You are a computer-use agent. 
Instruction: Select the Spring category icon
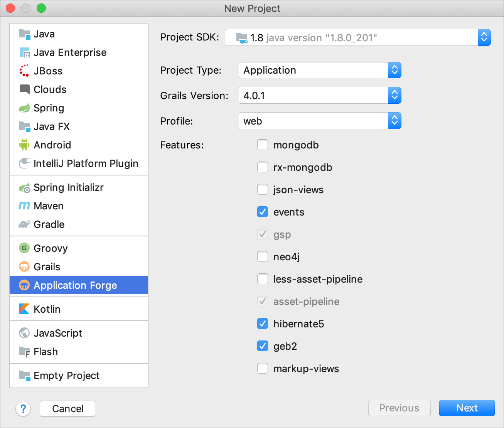pos(24,108)
